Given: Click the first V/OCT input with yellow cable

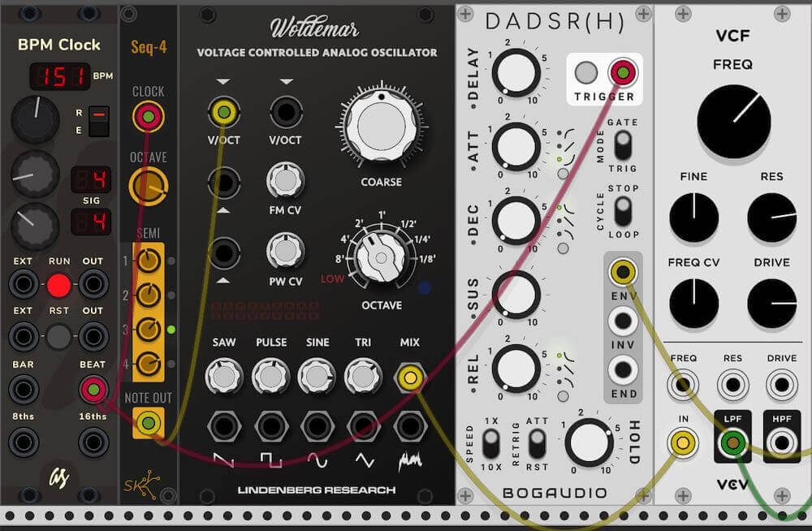Looking at the screenshot, I should coord(224,112).
